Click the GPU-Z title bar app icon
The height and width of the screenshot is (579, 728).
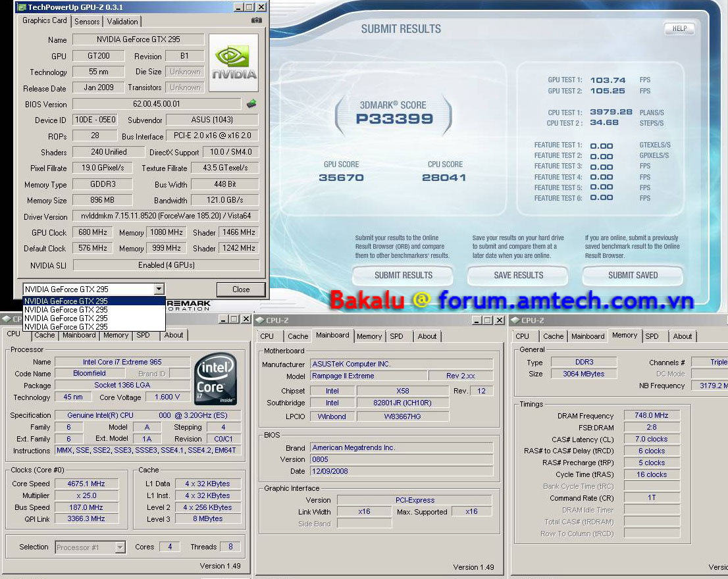(x=21, y=7)
